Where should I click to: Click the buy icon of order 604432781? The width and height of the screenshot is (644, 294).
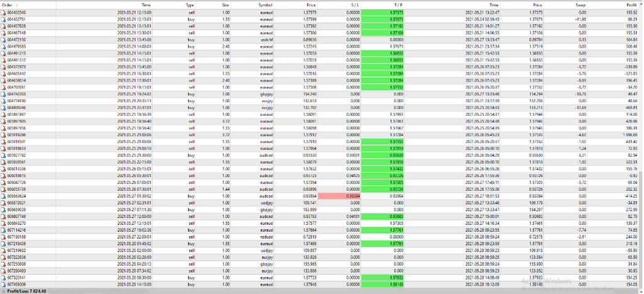pyautogui.click(x=3, y=20)
